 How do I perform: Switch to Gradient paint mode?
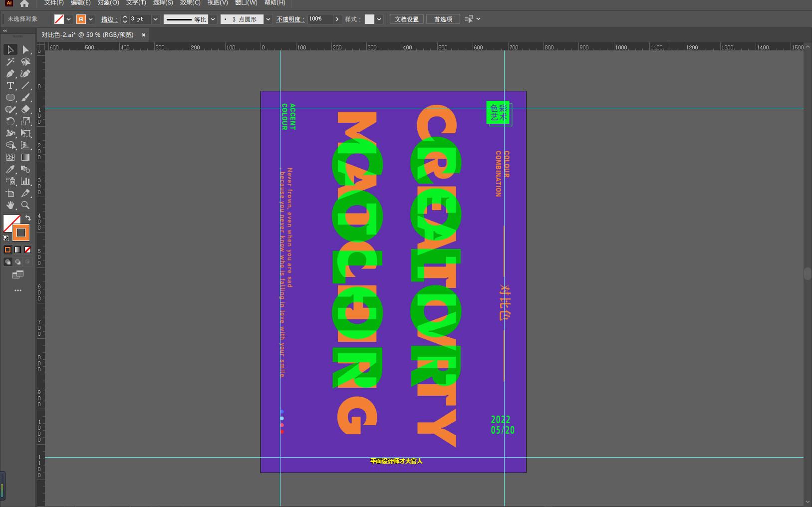(18, 250)
